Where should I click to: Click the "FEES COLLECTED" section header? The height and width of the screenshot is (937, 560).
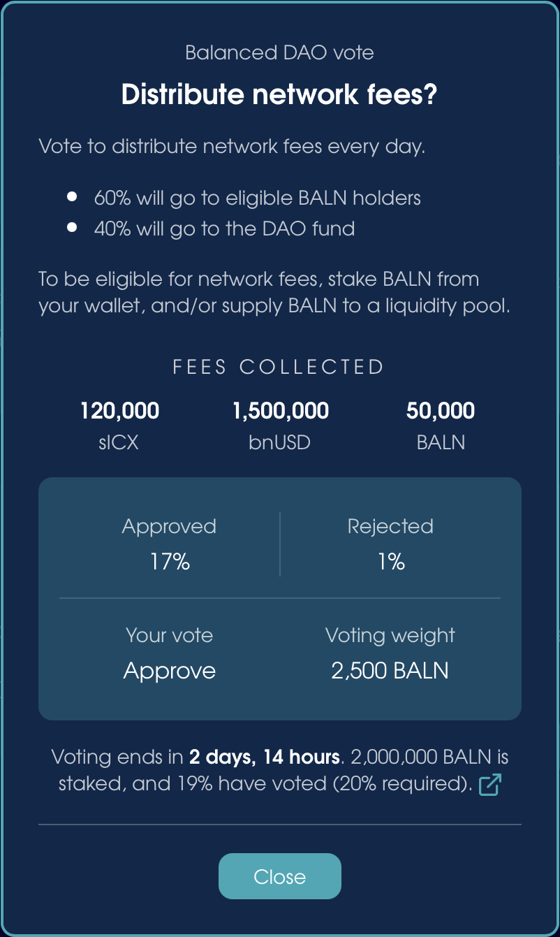tap(279, 368)
